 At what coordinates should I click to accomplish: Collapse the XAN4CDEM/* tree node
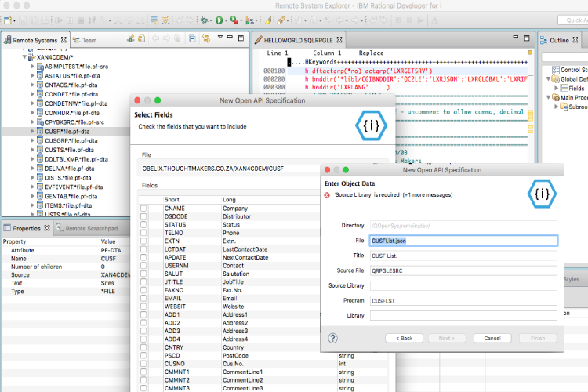pos(24,57)
